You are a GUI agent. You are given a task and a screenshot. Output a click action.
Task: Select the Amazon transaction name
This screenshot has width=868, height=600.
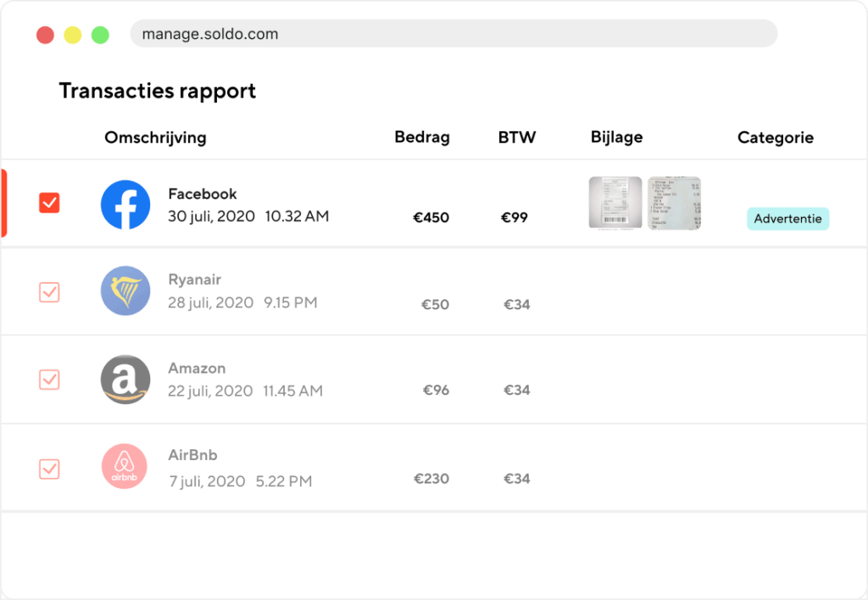[197, 368]
